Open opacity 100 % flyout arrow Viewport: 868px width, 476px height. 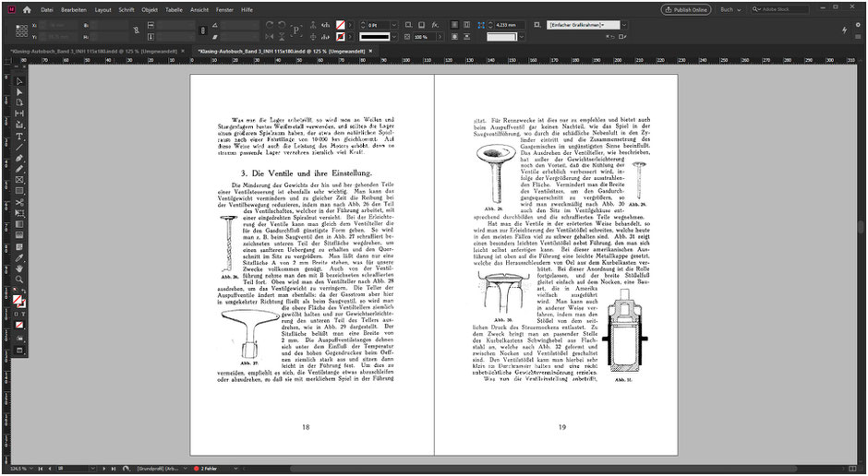(440, 37)
